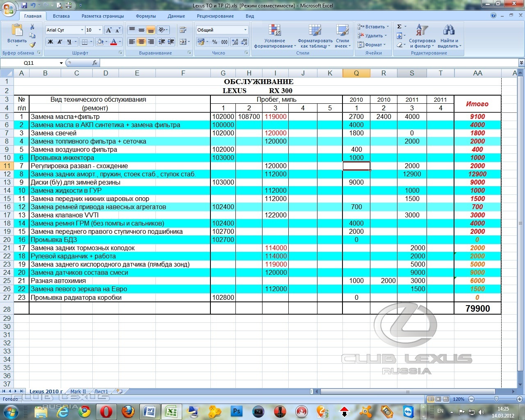The height and width of the screenshot is (420, 525).
Task: Toggle bottom vertical alignment
Action: tap(151, 30)
